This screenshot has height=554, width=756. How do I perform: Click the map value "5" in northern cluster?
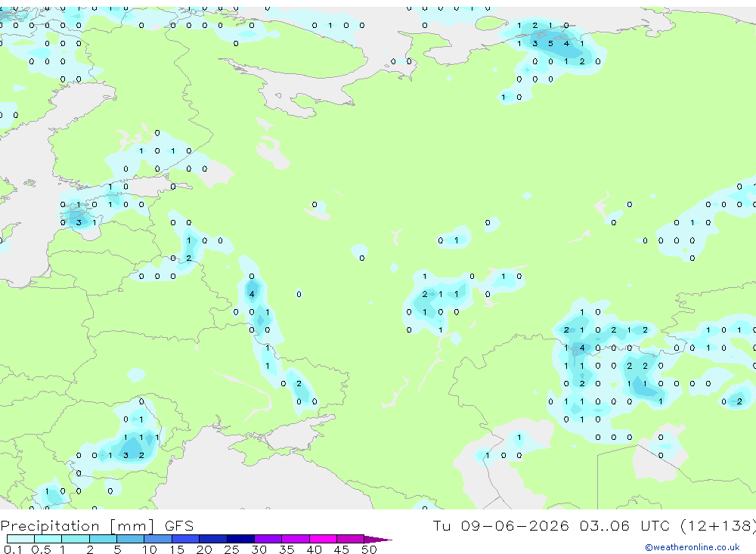click(550, 43)
